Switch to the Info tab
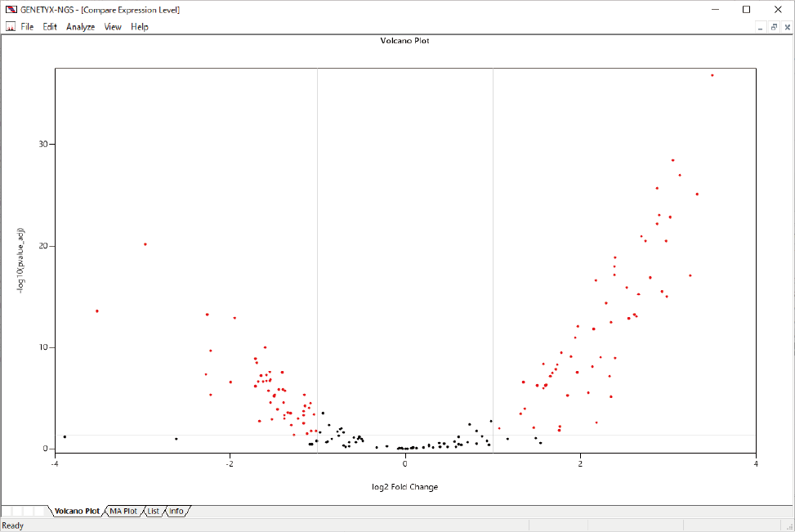 pos(176,511)
